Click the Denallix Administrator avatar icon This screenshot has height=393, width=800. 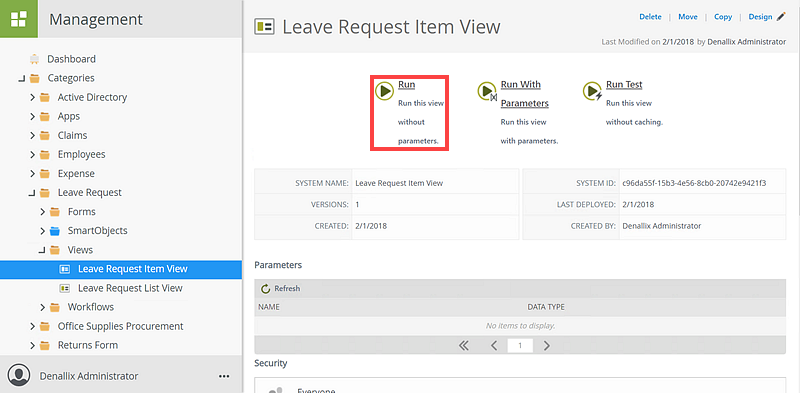click(19, 375)
